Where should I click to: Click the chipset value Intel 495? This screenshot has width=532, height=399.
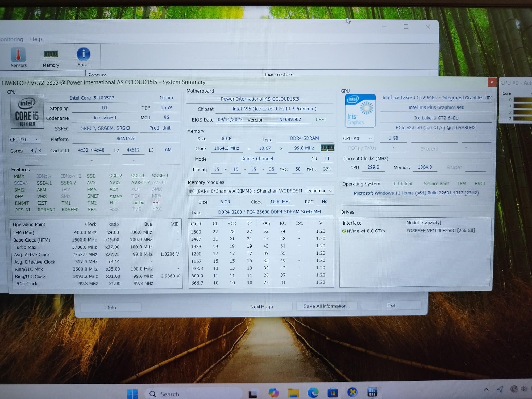pyautogui.click(x=274, y=109)
